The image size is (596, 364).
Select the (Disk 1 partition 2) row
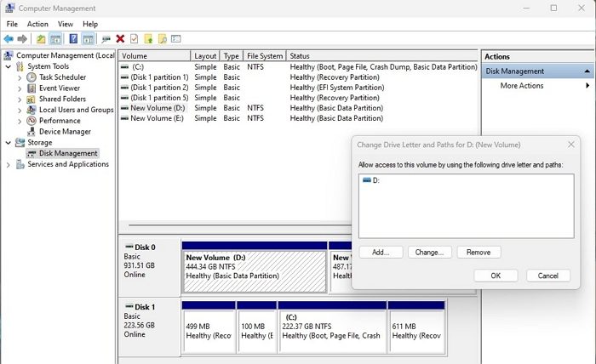click(298, 88)
